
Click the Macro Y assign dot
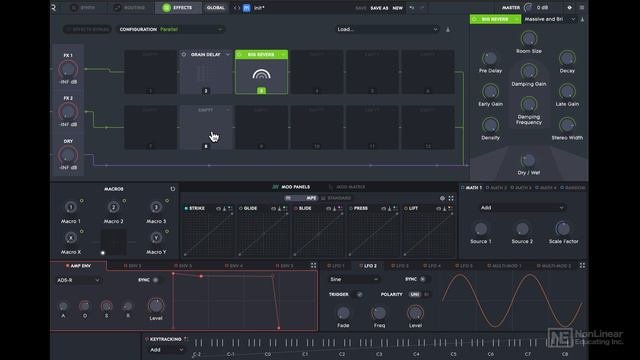coord(167,231)
